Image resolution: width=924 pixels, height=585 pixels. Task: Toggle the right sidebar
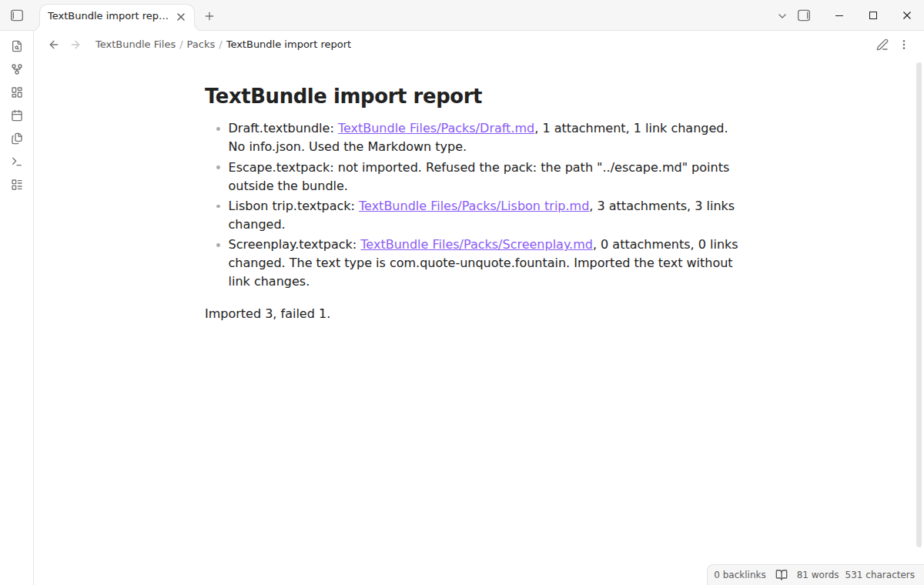point(804,15)
